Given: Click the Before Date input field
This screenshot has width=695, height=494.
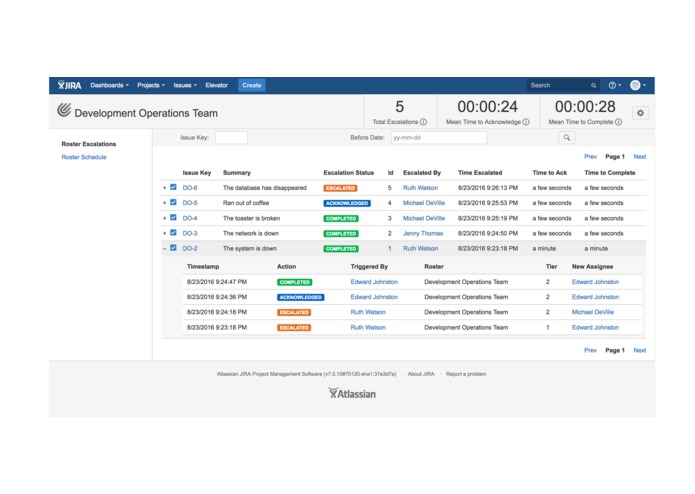Looking at the screenshot, I should click(439, 138).
